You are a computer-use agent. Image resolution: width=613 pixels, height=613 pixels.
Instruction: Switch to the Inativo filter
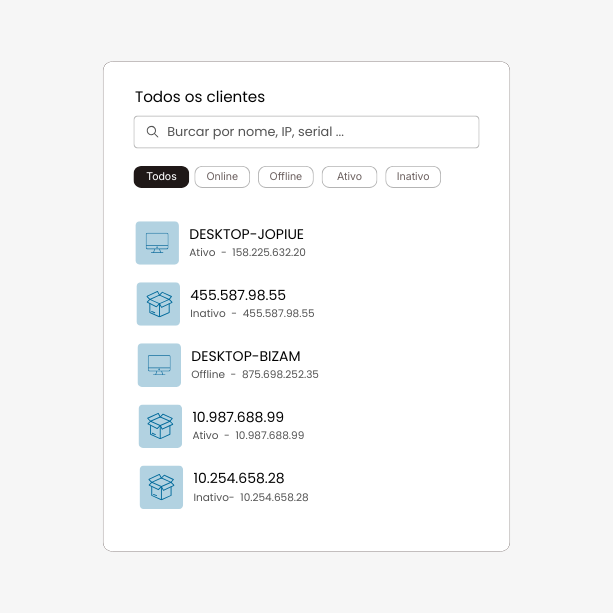(x=413, y=177)
